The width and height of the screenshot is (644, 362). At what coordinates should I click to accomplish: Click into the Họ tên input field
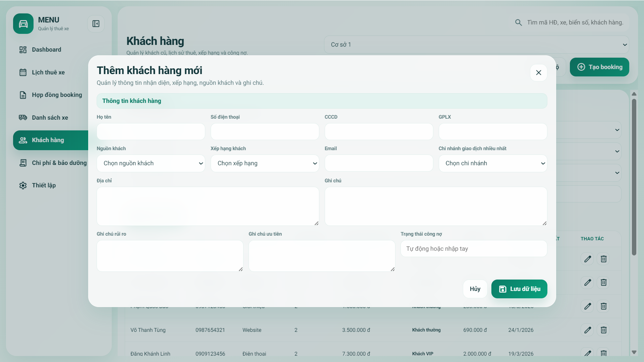(151, 131)
